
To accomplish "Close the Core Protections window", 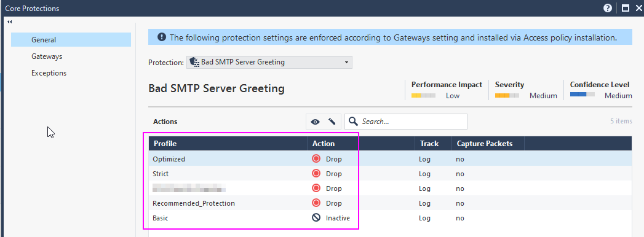I will tap(638, 8).
